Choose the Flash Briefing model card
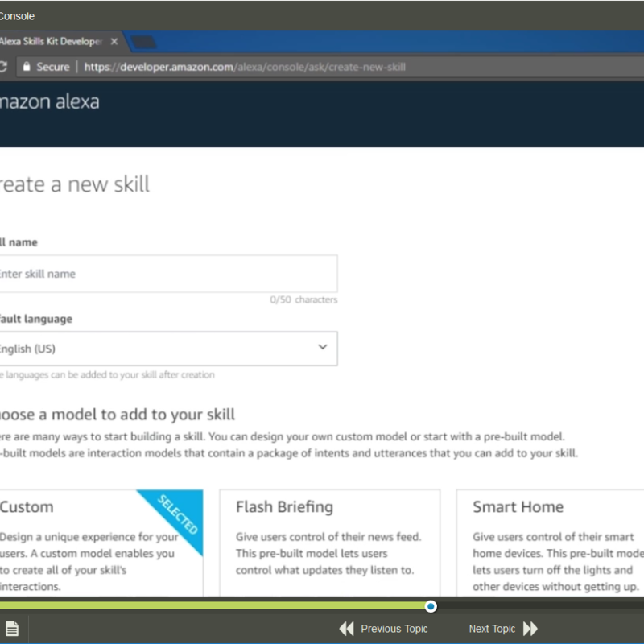The height and width of the screenshot is (644, 644). pos(330,543)
